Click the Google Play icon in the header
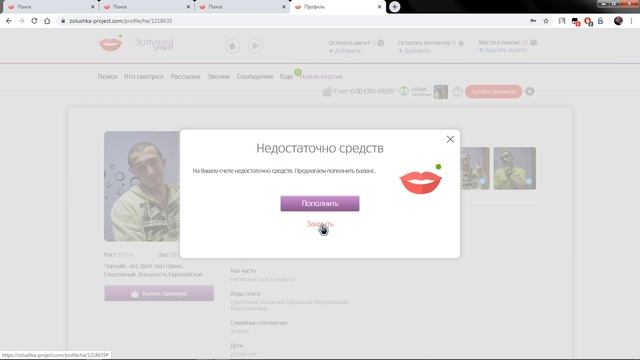 255,46
